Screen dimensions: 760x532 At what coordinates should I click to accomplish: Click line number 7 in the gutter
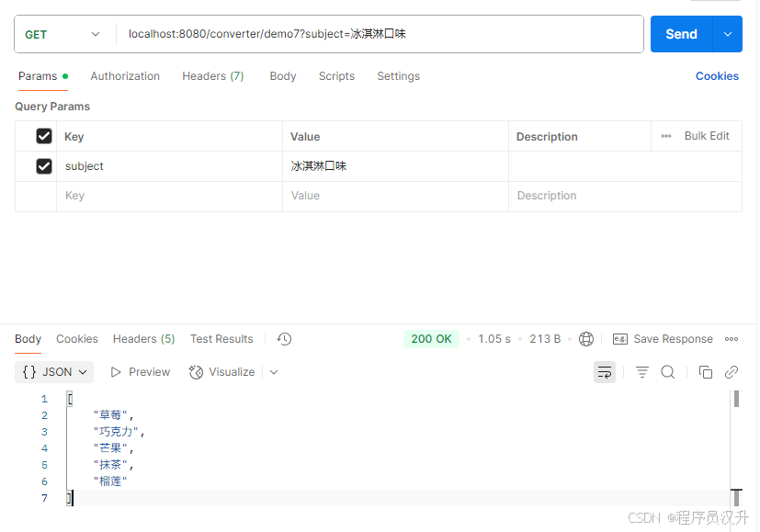coord(44,498)
